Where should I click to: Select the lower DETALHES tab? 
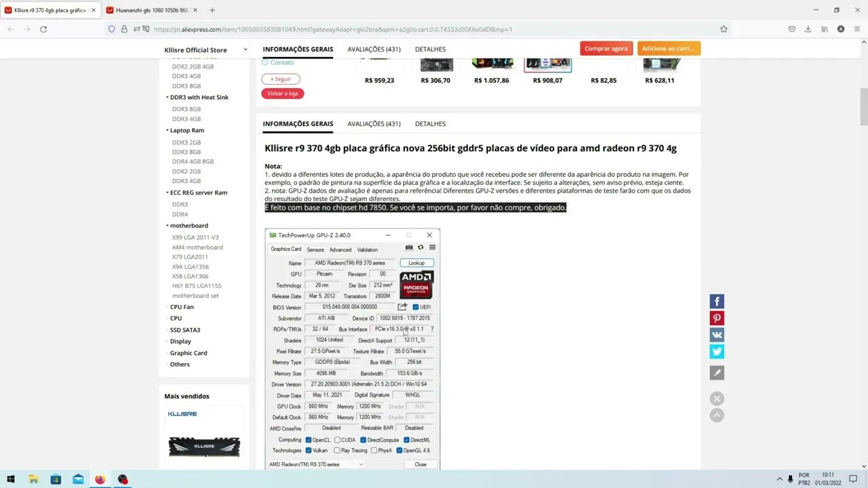pyautogui.click(x=430, y=123)
